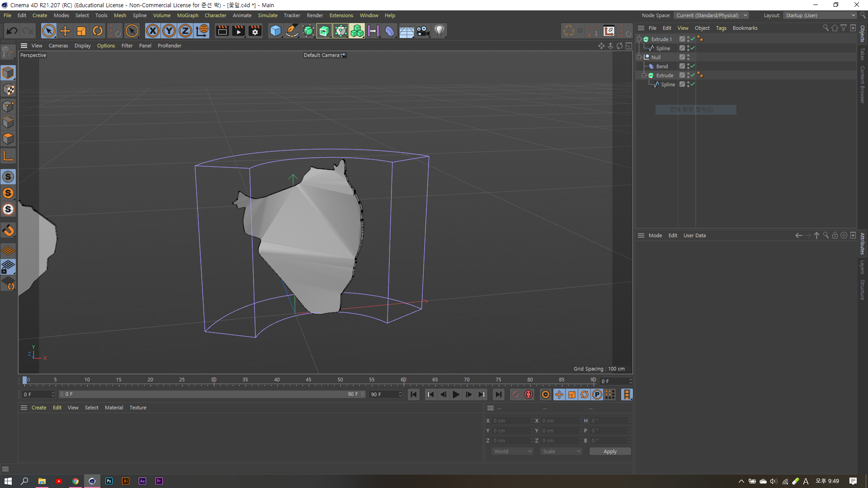
Task: Click the Rotate tool icon
Action: click(98, 30)
